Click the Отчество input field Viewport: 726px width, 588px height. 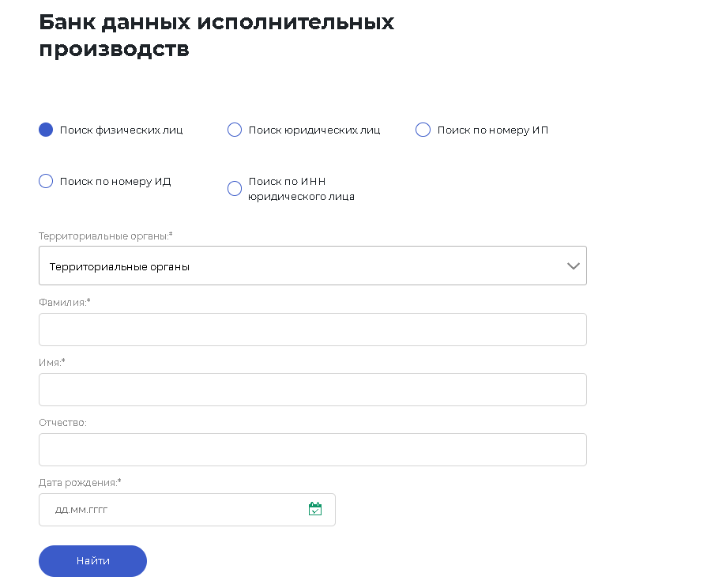313,450
